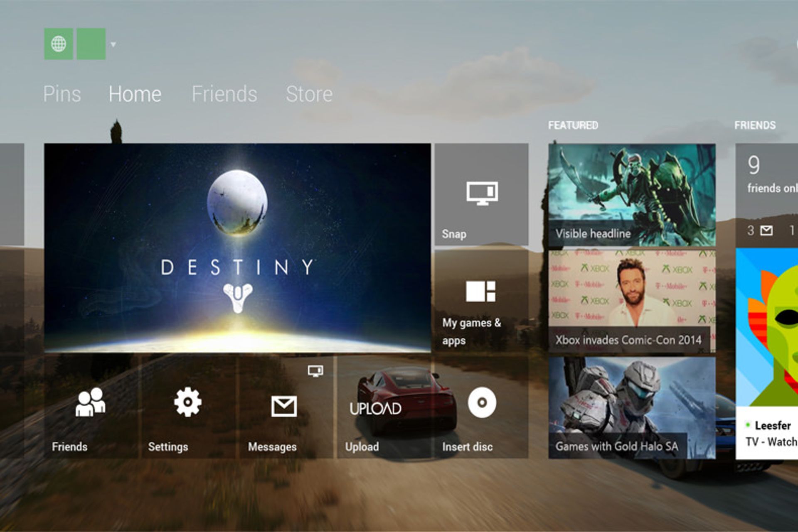Open Xbox invades Comic-Con 2014 tile
The image size is (798, 532).
(x=632, y=301)
